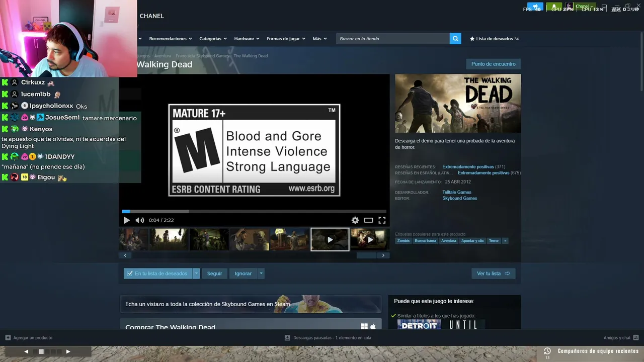Open the Aventura breadcrumb link

point(163,56)
